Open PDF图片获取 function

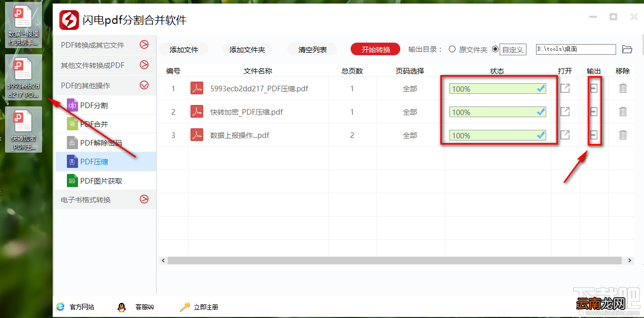pyautogui.click(x=105, y=181)
